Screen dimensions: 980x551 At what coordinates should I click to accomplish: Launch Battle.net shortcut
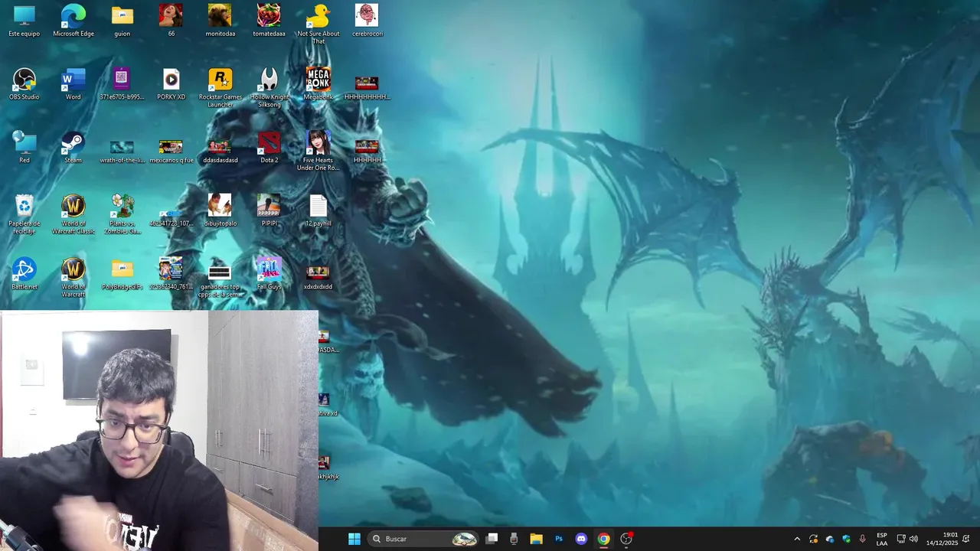24,274
